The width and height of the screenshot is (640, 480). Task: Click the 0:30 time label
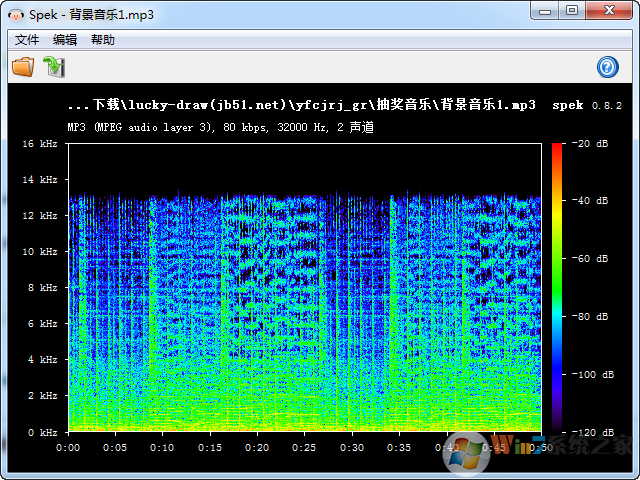[352, 448]
